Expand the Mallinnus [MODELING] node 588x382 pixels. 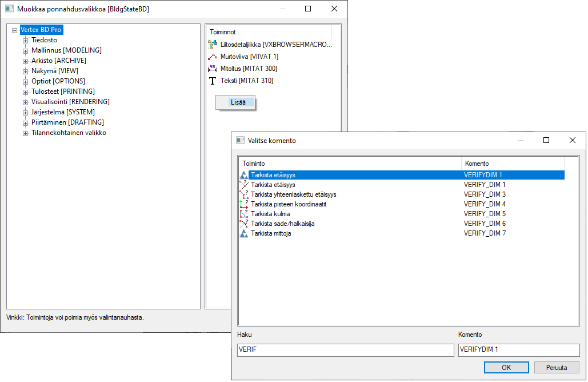coord(25,51)
